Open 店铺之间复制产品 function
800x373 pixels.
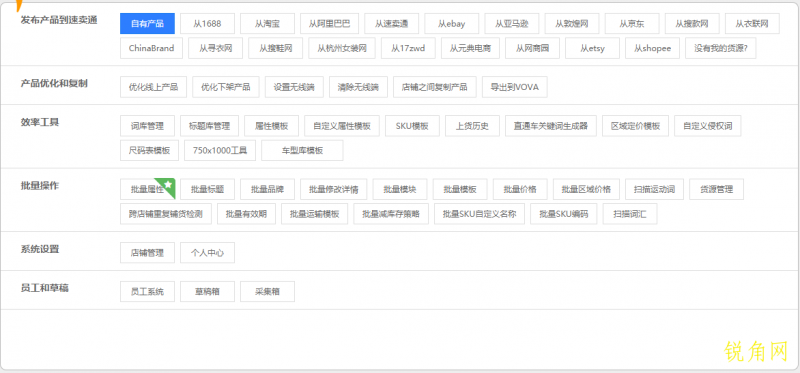pyautogui.click(x=435, y=87)
